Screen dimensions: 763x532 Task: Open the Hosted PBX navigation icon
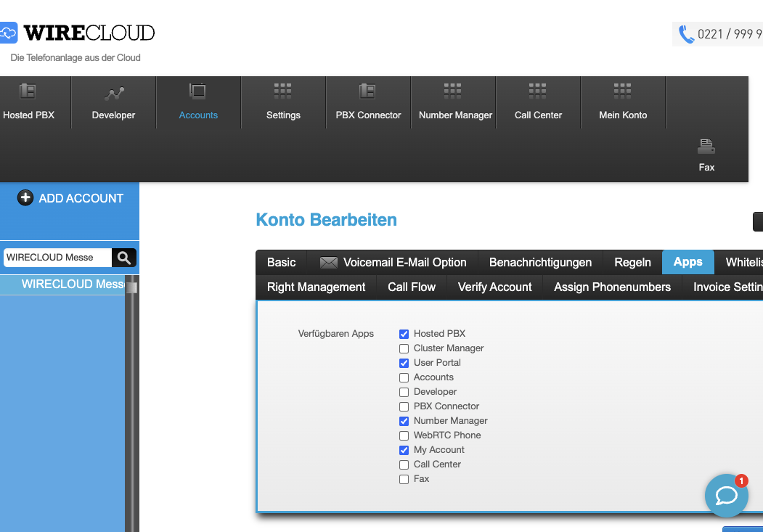click(28, 91)
